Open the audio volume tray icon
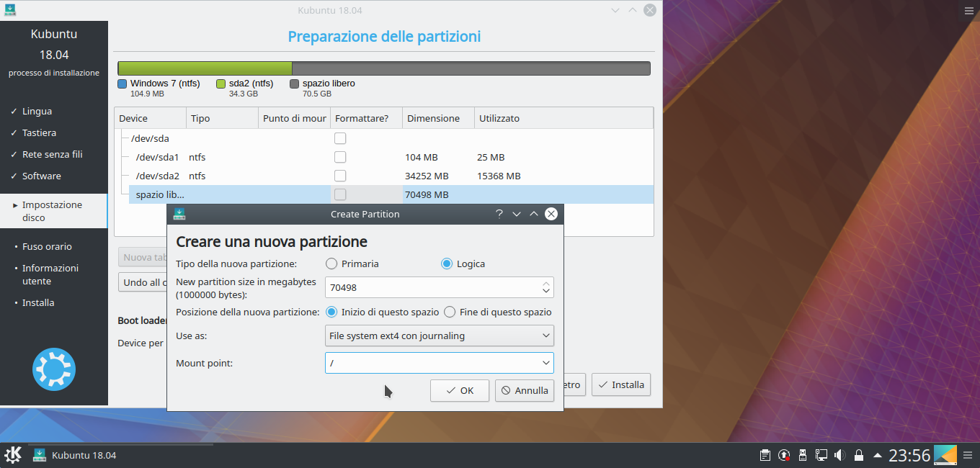This screenshot has height=468, width=980. 840,455
